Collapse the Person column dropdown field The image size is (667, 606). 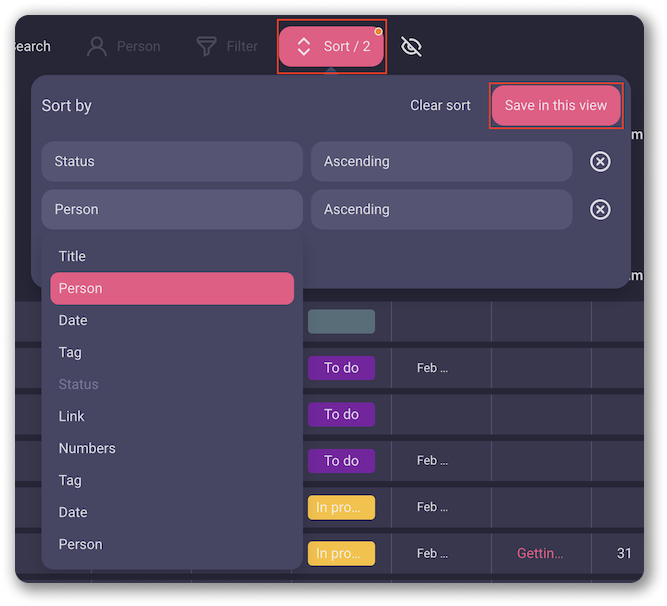tap(172, 209)
